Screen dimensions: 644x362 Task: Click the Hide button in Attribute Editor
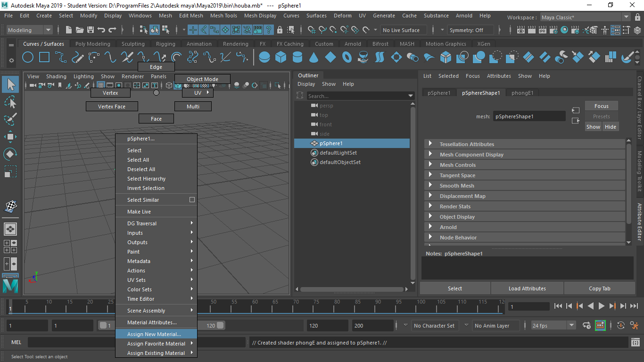610,127
